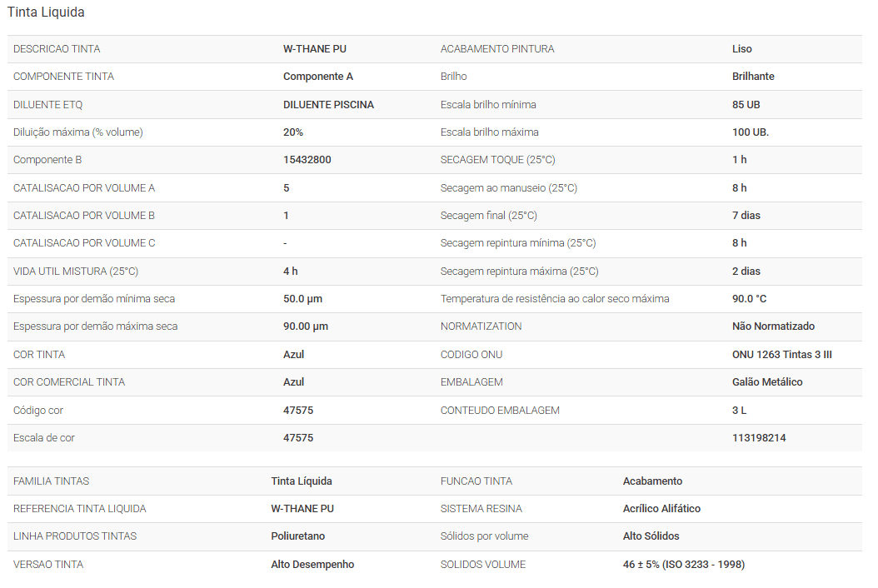Image resolution: width=878 pixels, height=588 pixels.
Task: Select the Não Normatizado value
Action: pos(773,326)
